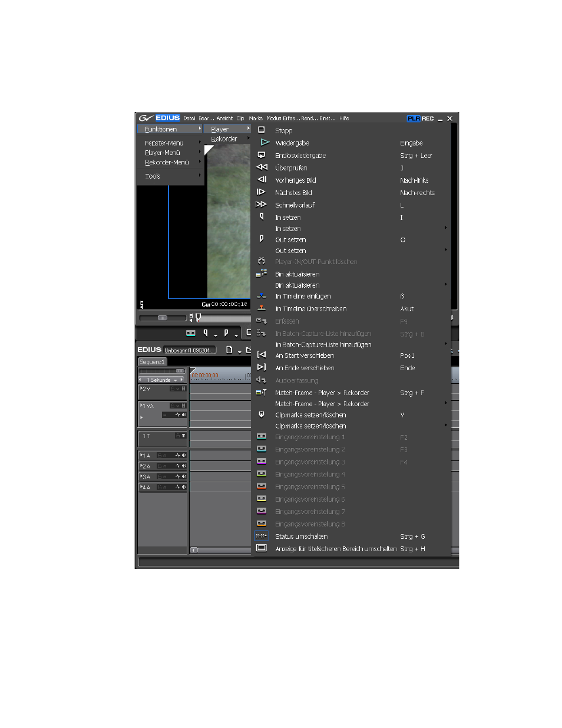Expand the 1 A audio track triangle

click(x=141, y=455)
